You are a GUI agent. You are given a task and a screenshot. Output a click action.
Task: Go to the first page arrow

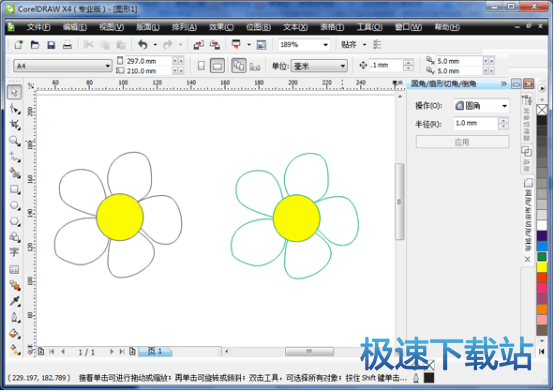[x=52, y=352]
